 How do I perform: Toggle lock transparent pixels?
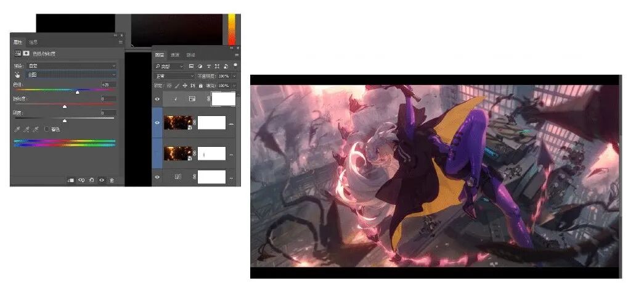tap(169, 86)
